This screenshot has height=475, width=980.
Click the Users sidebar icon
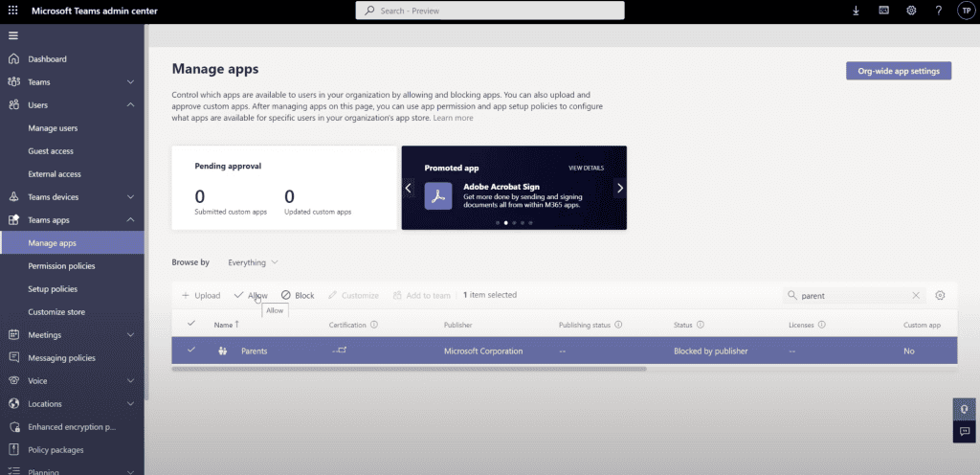(13, 105)
